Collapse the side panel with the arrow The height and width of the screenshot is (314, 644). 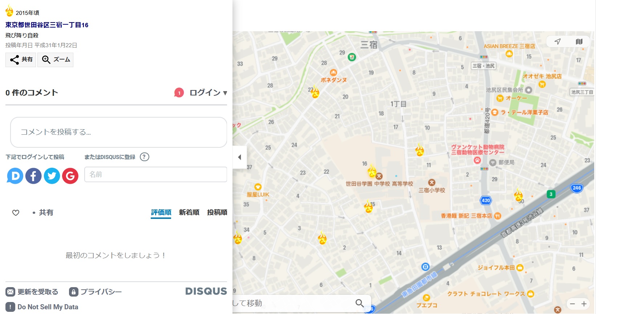239,157
